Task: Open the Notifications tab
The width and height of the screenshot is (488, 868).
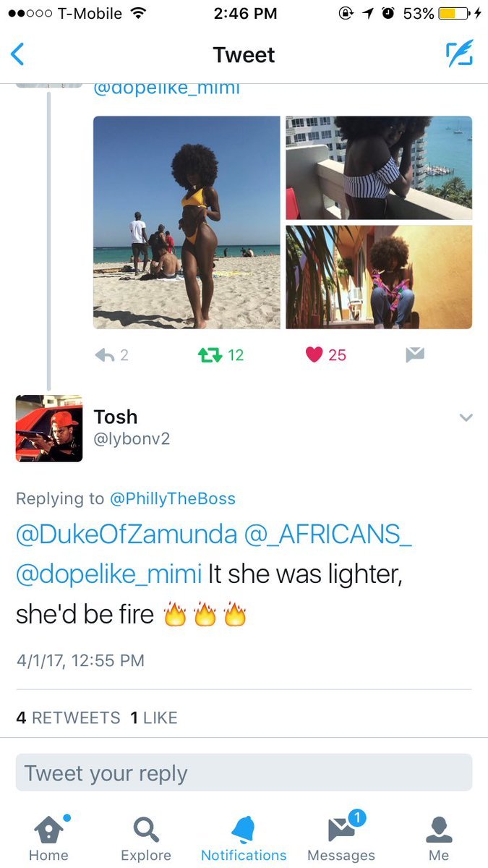Action: tap(244, 838)
